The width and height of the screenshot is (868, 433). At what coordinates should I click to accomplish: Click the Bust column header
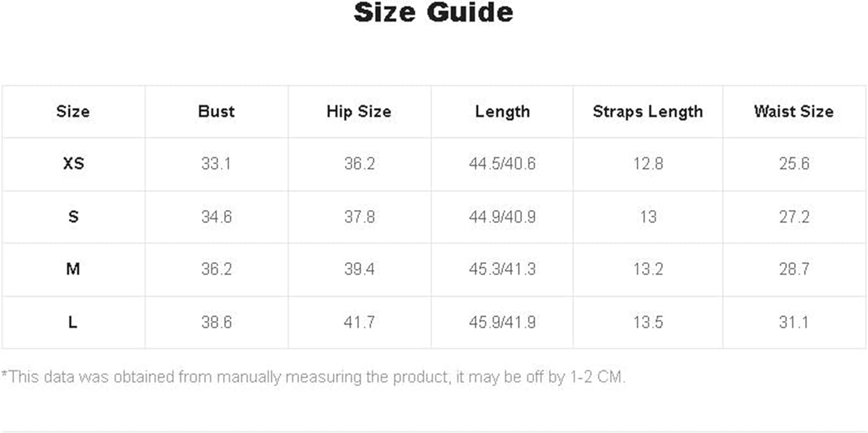click(x=216, y=112)
